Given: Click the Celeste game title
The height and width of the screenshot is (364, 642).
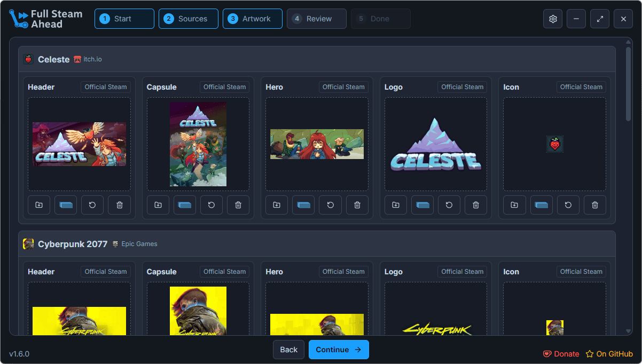Looking at the screenshot, I should (54, 59).
